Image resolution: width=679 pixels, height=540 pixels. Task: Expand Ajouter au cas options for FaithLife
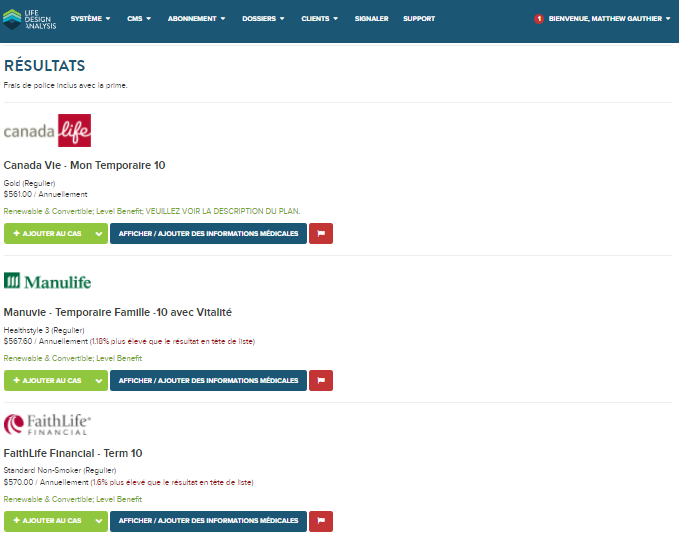99,521
